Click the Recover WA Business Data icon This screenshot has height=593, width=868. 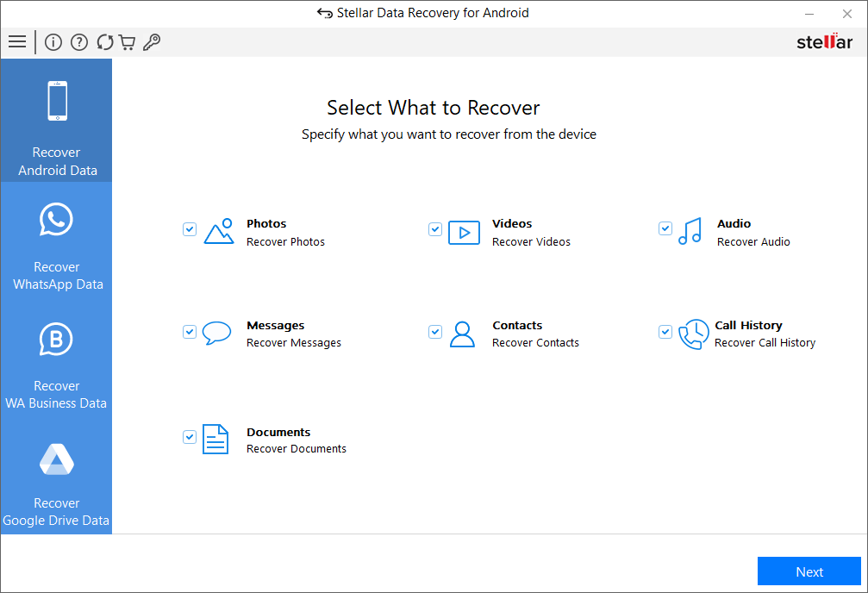55,338
